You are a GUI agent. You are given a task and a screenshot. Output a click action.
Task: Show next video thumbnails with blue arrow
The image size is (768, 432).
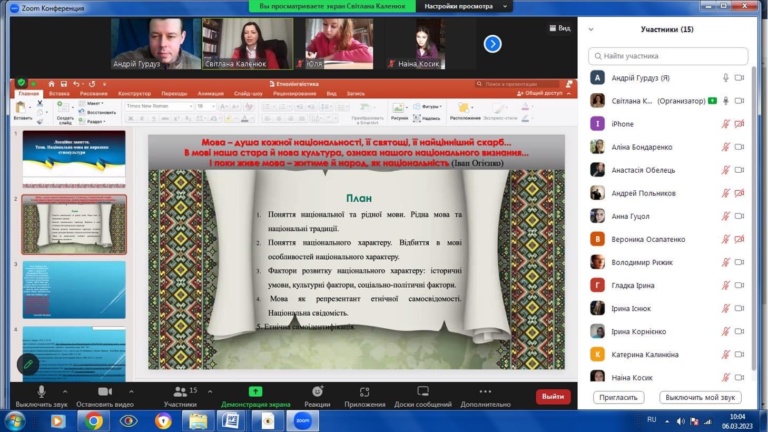click(x=492, y=44)
